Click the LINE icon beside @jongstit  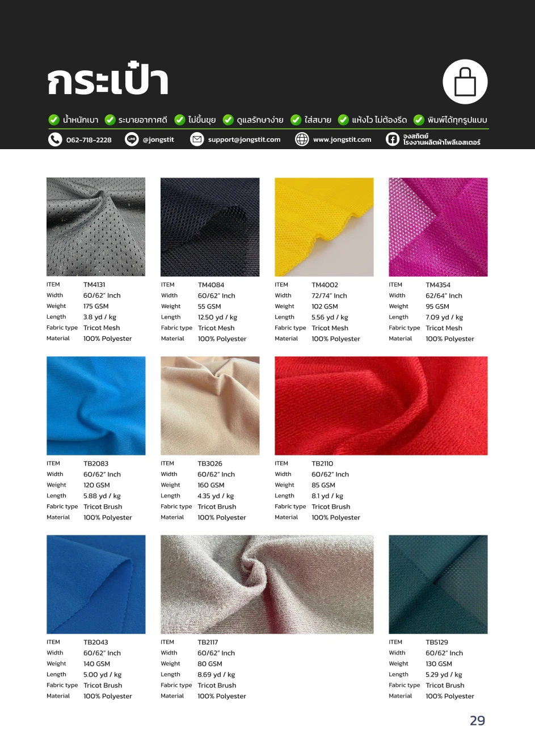132,140
